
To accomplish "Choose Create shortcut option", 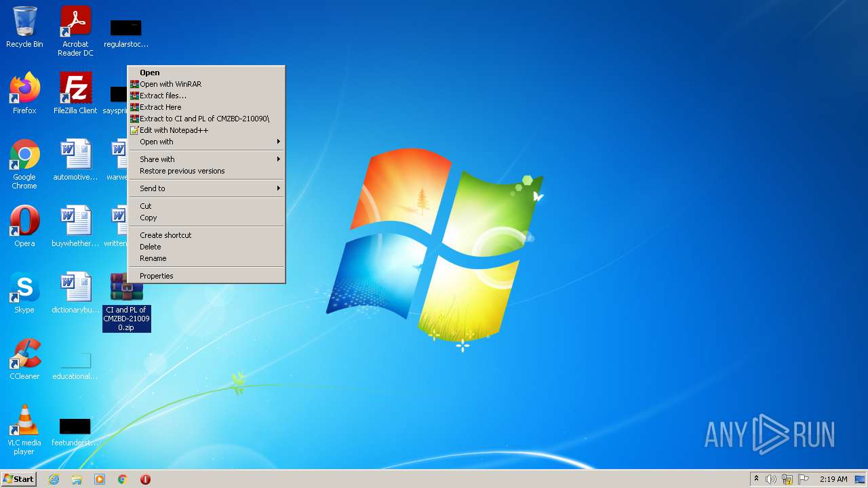I will [207, 235].
